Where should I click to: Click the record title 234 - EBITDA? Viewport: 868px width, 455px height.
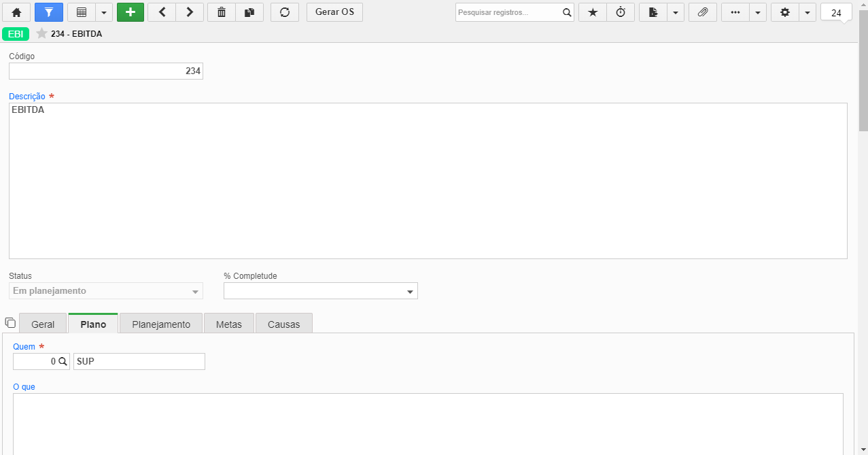click(x=76, y=33)
